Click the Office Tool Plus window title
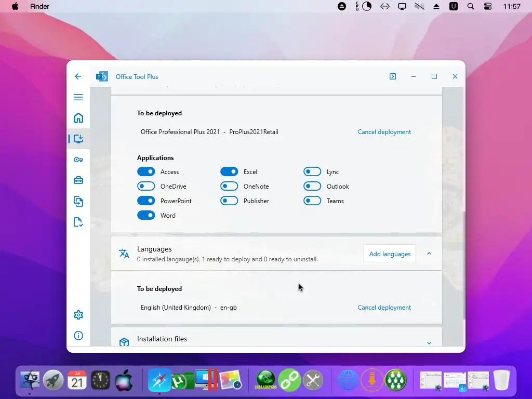The width and height of the screenshot is (532, 399). pyautogui.click(x=137, y=77)
